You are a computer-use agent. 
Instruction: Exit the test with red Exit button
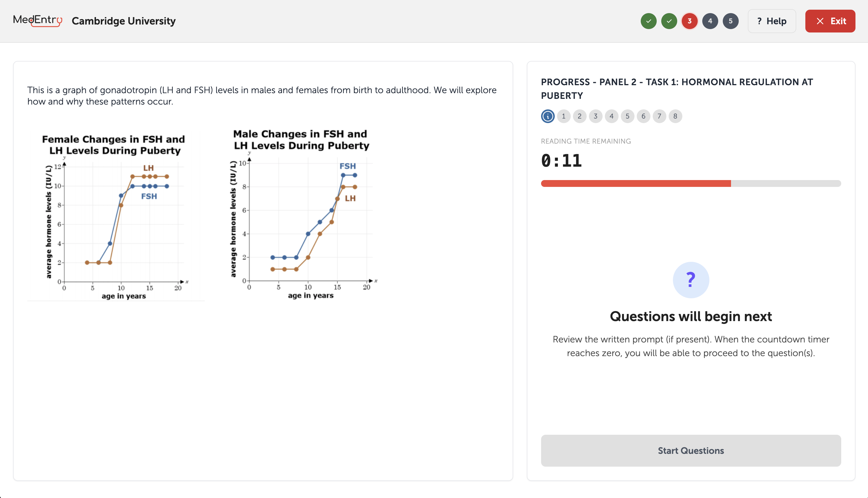pyautogui.click(x=830, y=21)
